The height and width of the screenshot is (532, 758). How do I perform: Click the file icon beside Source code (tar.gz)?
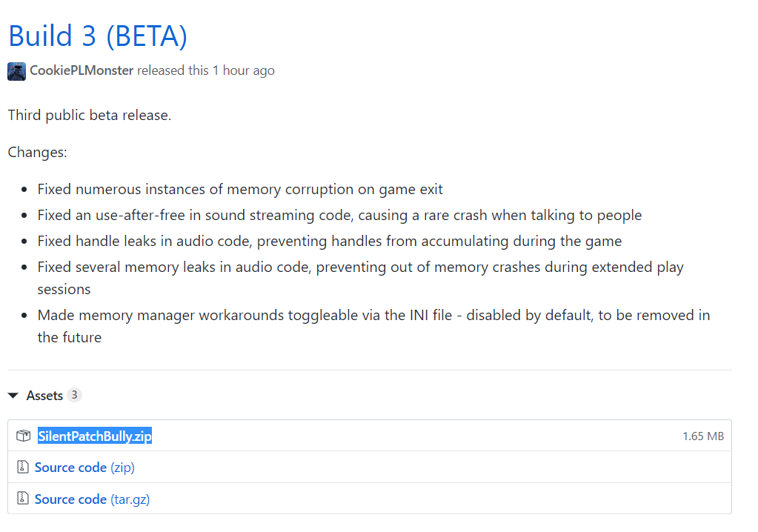pyautogui.click(x=23, y=499)
